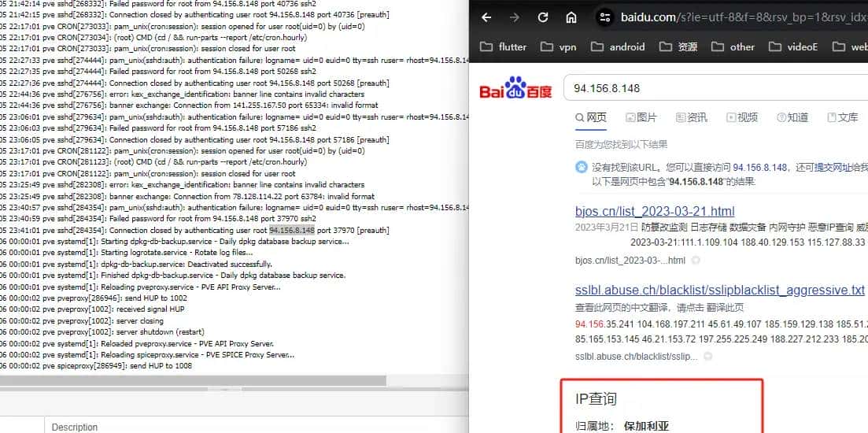This screenshot has width=868, height=433.
Task: Open the flutter bookmarks folder
Action: 503,46
